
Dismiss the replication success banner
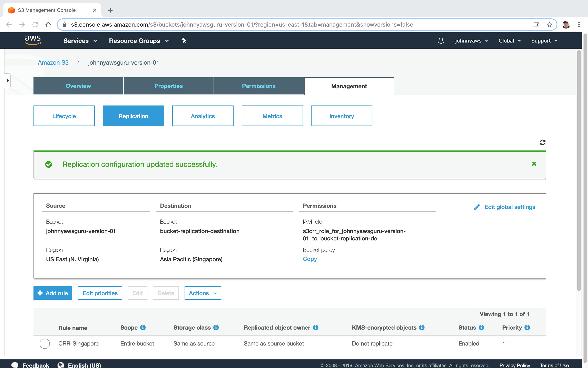click(534, 164)
